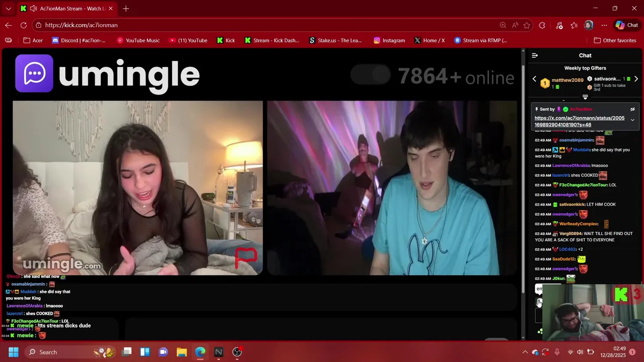Open media control music icon
The width and height of the screenshot is (644, 362).
click(559, 25)
